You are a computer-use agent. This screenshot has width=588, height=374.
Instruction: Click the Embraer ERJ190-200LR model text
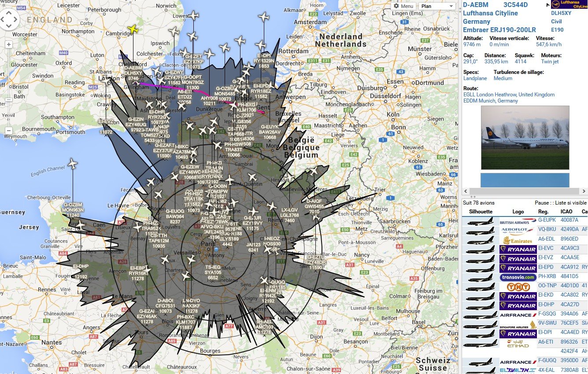pyautogui.click(x=499, y=30)
